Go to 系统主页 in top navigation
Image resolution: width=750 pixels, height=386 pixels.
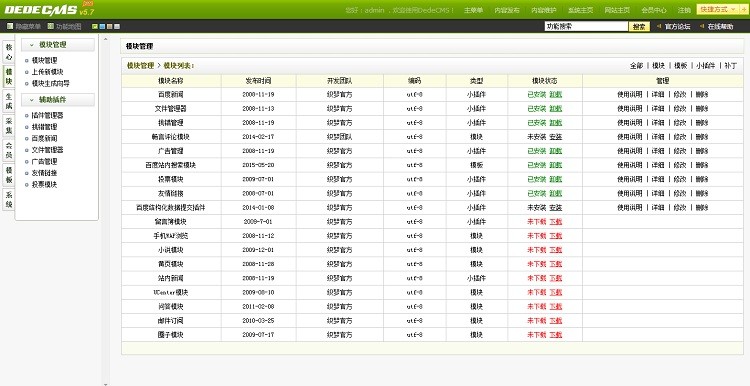pyautogui.click(x=581, y=10)
